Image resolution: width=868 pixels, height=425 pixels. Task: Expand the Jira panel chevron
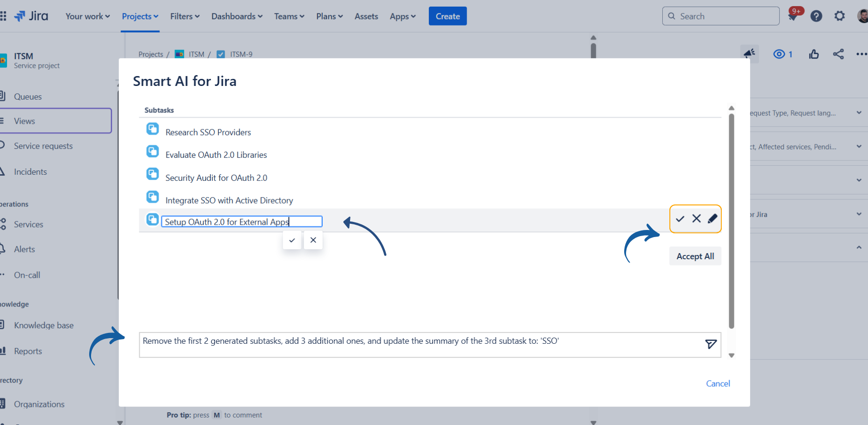click(859, 214)
